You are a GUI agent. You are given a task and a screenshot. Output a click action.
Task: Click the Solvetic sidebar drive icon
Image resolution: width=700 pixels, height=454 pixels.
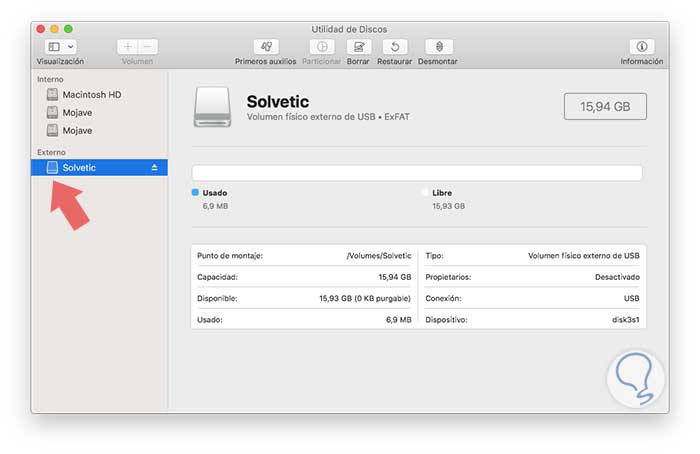[53, 167]
